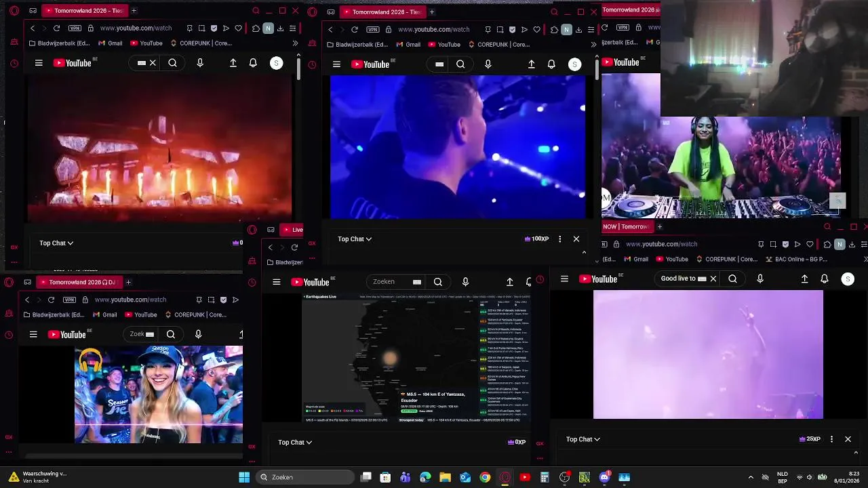Toggle VPN badge in Season One window address bar
The height and width of the screenshot is (488, 868).
tap(69, 300)
